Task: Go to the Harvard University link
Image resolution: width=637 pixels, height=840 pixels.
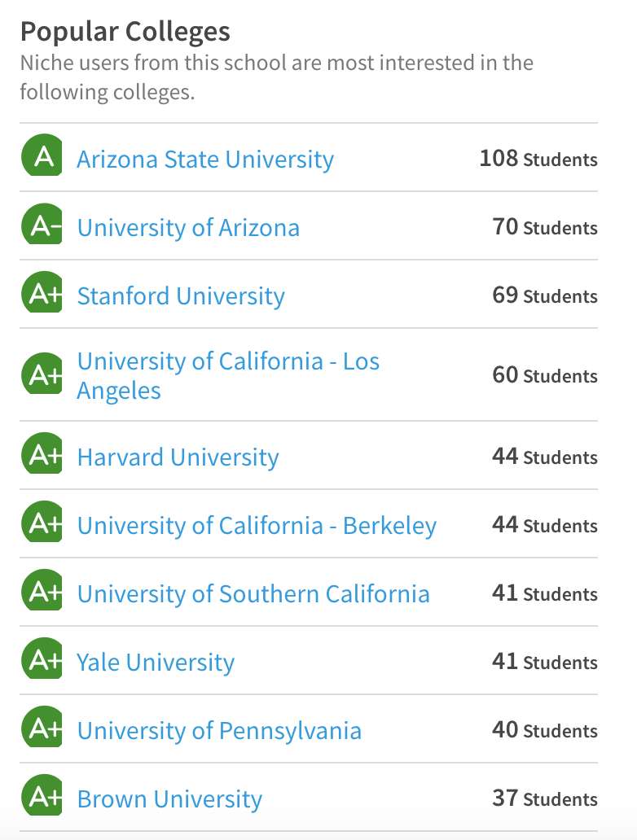Action: pyautogui.click(x=178, y=457)
